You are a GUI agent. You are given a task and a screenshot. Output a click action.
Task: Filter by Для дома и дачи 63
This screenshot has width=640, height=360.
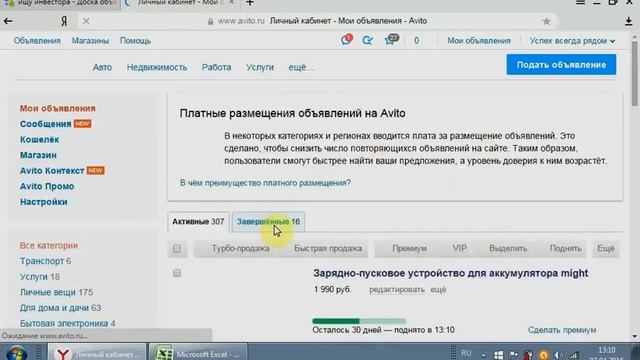coord(60,308)
